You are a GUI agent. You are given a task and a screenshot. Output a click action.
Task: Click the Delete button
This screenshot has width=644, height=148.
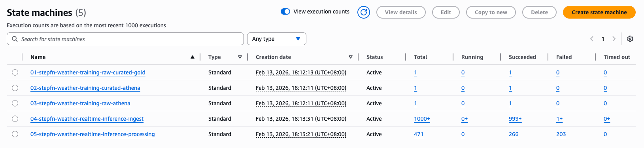click(539, 12)
